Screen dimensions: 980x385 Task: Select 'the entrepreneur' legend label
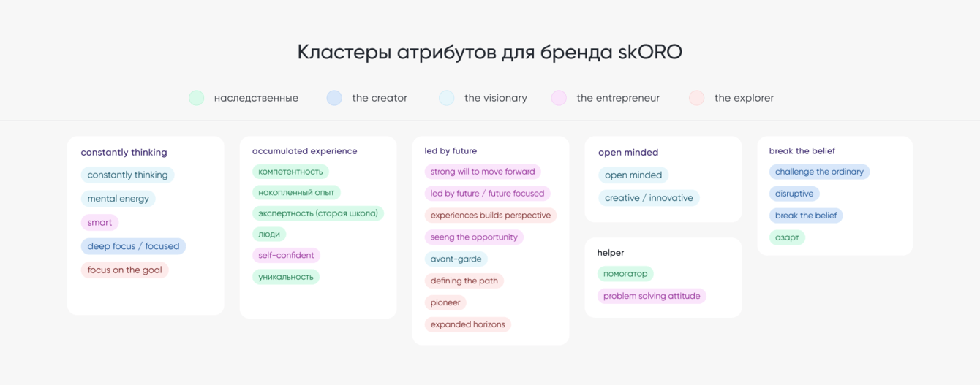pyautogui.click(x=618, y=98)
